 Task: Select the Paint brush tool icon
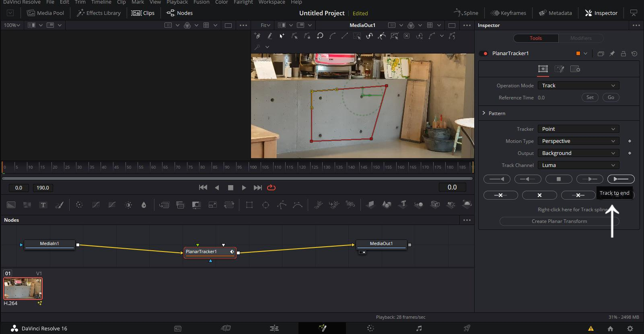pos(60,205)
